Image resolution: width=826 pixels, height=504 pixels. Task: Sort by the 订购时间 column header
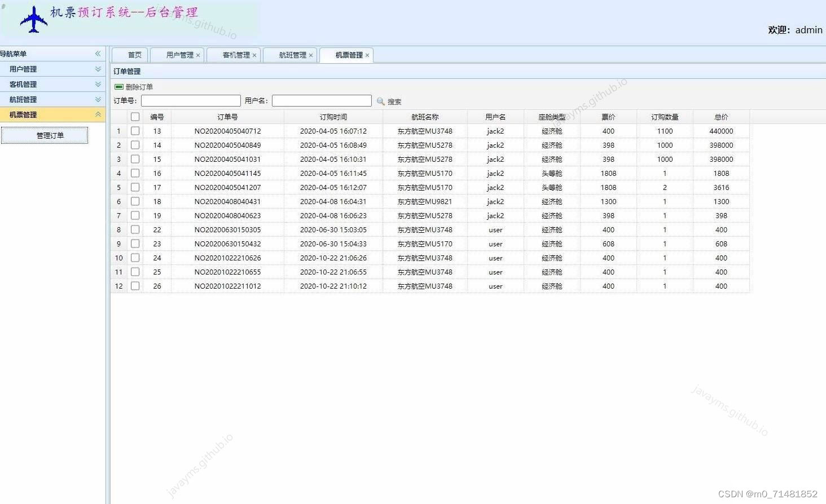click(x=333, y=117)
